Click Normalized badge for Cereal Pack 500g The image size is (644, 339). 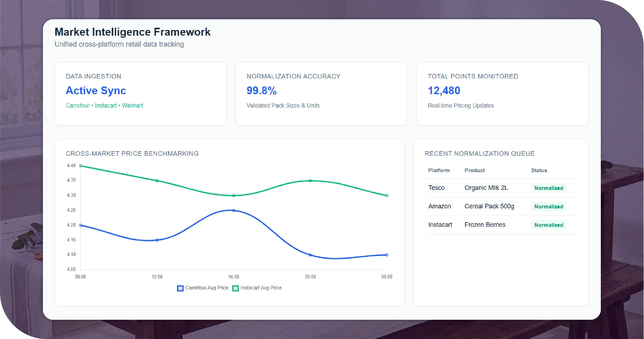tap(549, 207)
